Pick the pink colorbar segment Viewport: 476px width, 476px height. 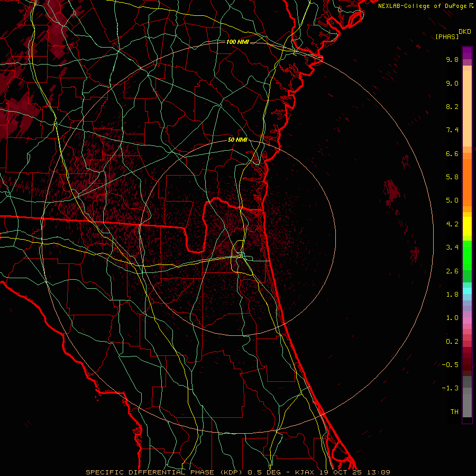(x=467, y=321)
